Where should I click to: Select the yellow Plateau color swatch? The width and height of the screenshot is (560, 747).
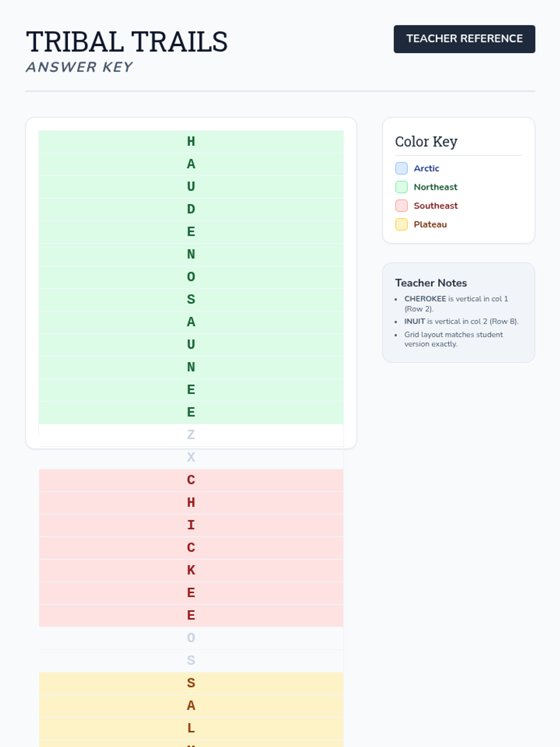coord(401,225)
